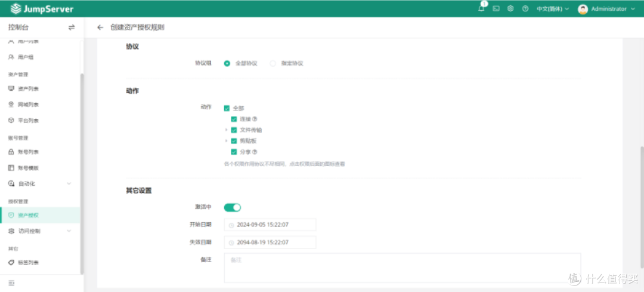The image size is (644, 292).
Task: Uncheck the 文件传输 checkbox
Action: coord(234,130)
